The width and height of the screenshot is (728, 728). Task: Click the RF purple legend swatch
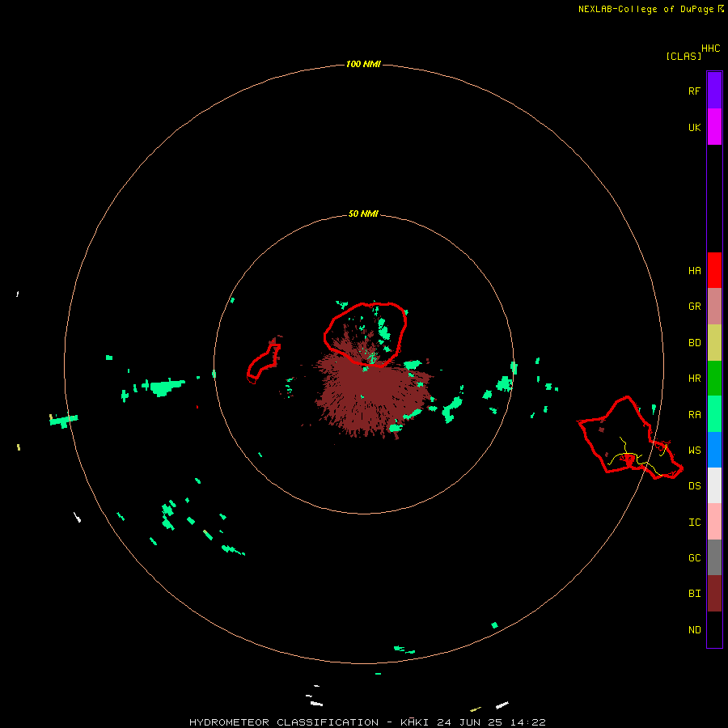pyautogui.click(x=714, y=91)
